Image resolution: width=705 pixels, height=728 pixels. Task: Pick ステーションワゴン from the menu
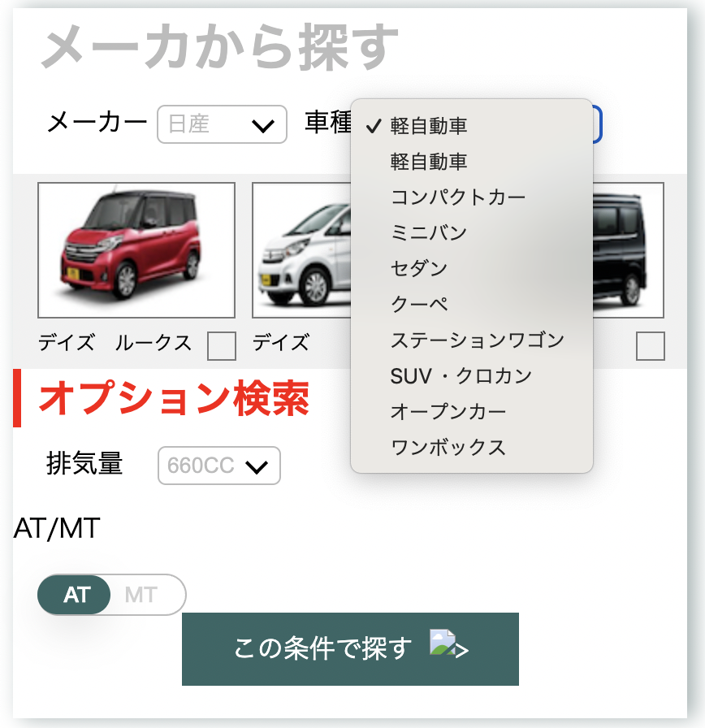click(x=471, y=340)
